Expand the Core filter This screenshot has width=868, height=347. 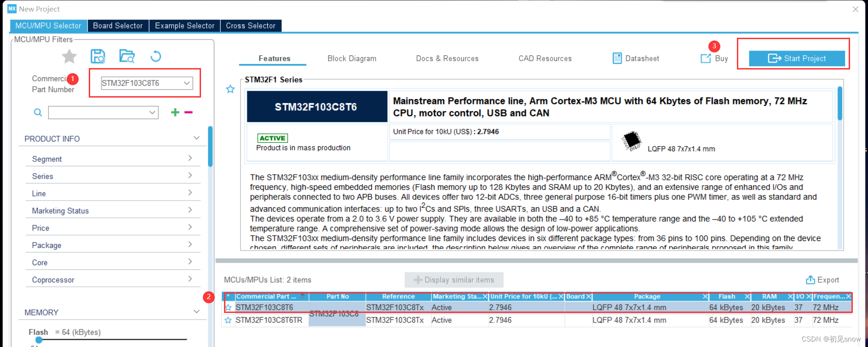[x=190, y=262]
